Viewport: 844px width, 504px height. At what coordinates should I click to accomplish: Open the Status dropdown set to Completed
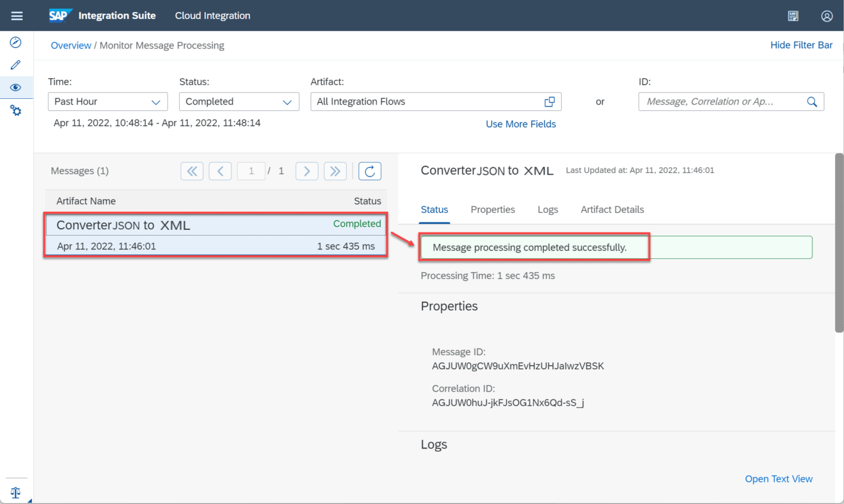(x=239, y=101)
